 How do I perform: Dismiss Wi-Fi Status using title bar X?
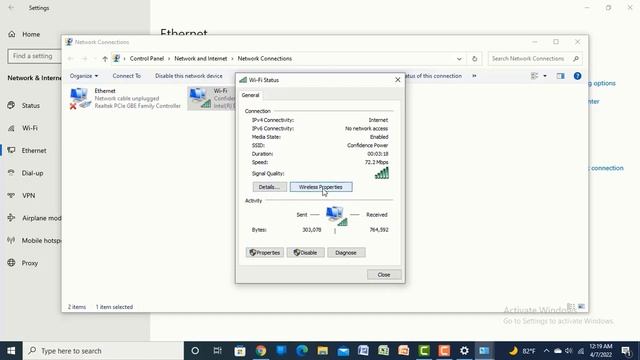[398, 80]
